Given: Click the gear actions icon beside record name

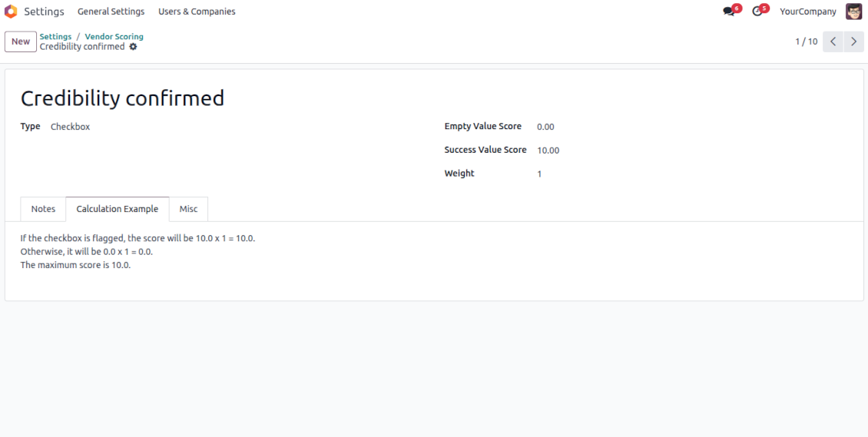Looking at the screenshot, I should pyautogui.click(x=133, y=47).
